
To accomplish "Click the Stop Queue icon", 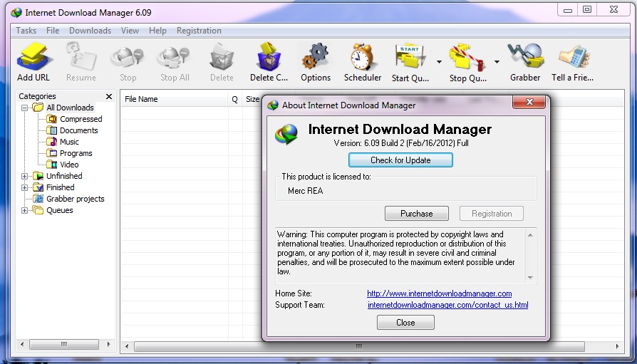I will coord(467,57).
